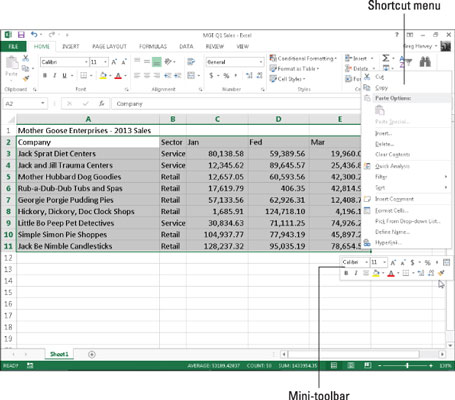
Task: Expand Filter submenu in shortcut menu
Action: [x=407, y=177]
